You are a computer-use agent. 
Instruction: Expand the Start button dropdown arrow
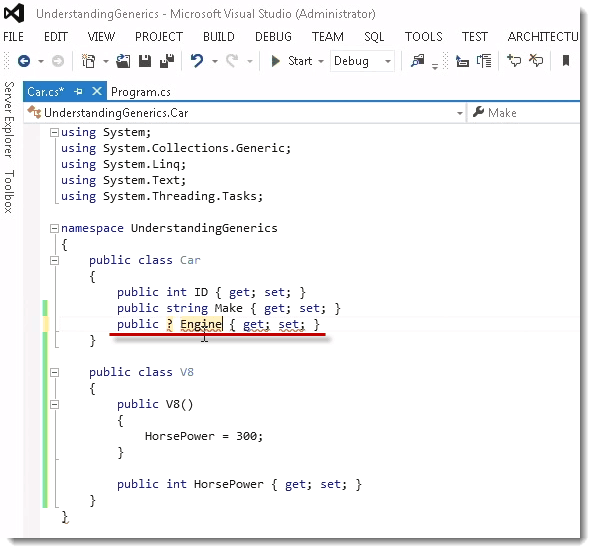point(321,61)
